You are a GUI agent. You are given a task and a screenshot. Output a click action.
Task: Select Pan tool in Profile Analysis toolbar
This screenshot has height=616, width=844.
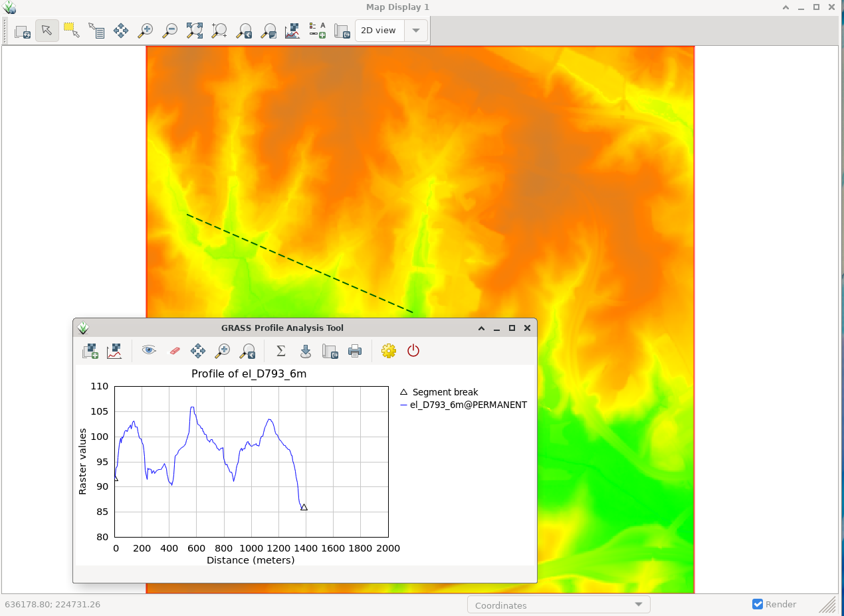coord(198,351)
